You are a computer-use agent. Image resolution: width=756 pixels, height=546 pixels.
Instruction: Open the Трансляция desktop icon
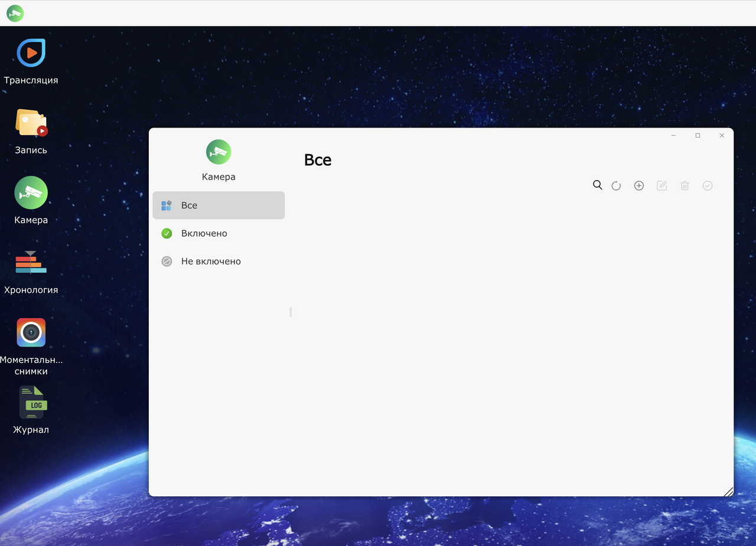[x=31, y=53]
